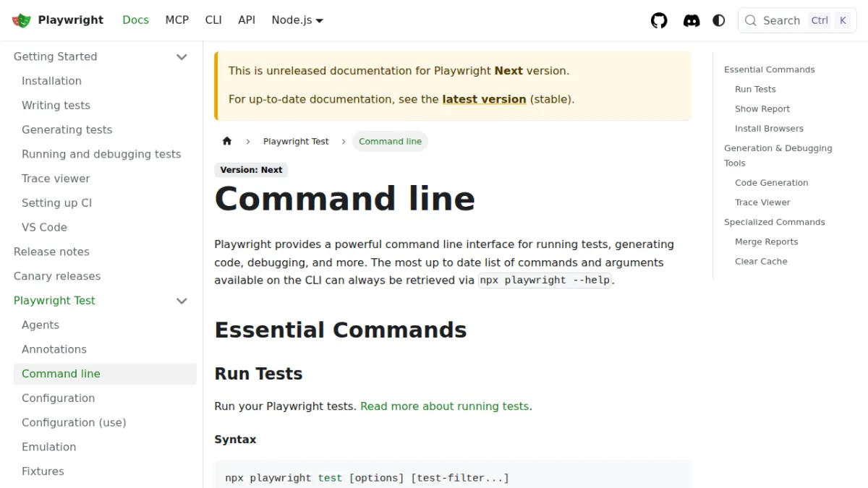Jump to Trace Viewer in table of contents
This screenshot has height=488, width=868.
click(x=762, y=202)
